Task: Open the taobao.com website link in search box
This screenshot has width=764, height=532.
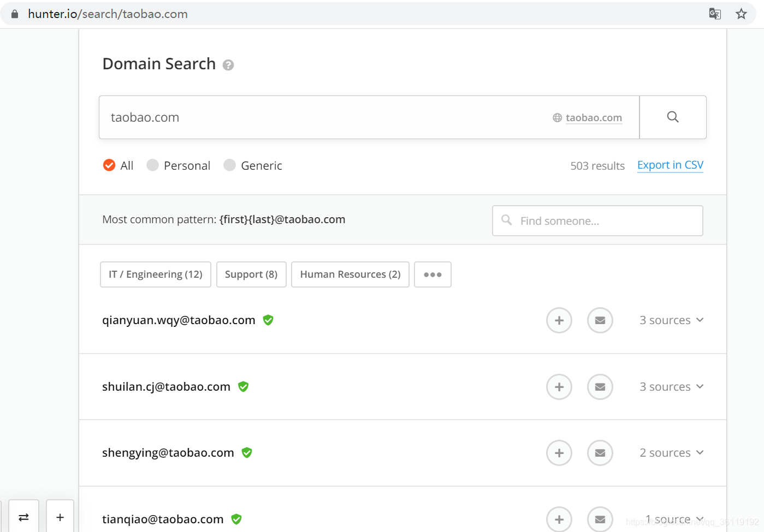Action: [x=594, y=118]
